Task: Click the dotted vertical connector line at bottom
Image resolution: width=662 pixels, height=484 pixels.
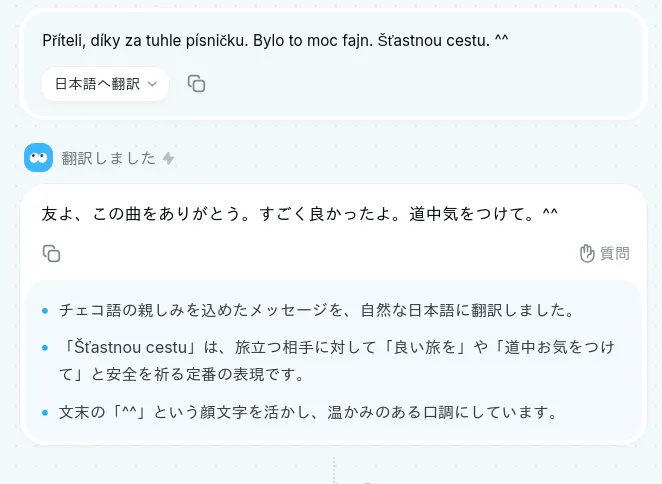Action: coord(334,470)
